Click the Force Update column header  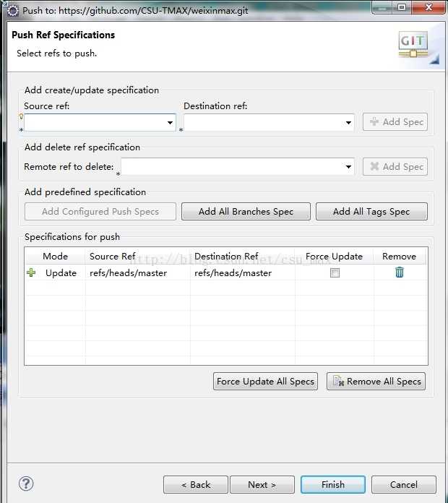point(334,256)
